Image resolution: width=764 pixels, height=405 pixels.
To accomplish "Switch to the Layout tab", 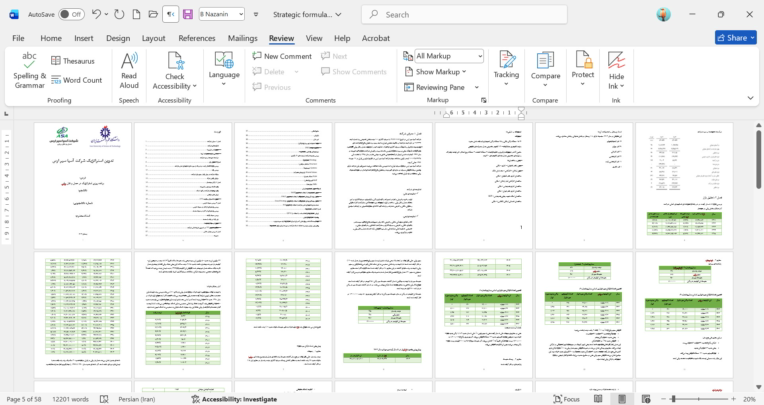I will [x=153, y=38].
